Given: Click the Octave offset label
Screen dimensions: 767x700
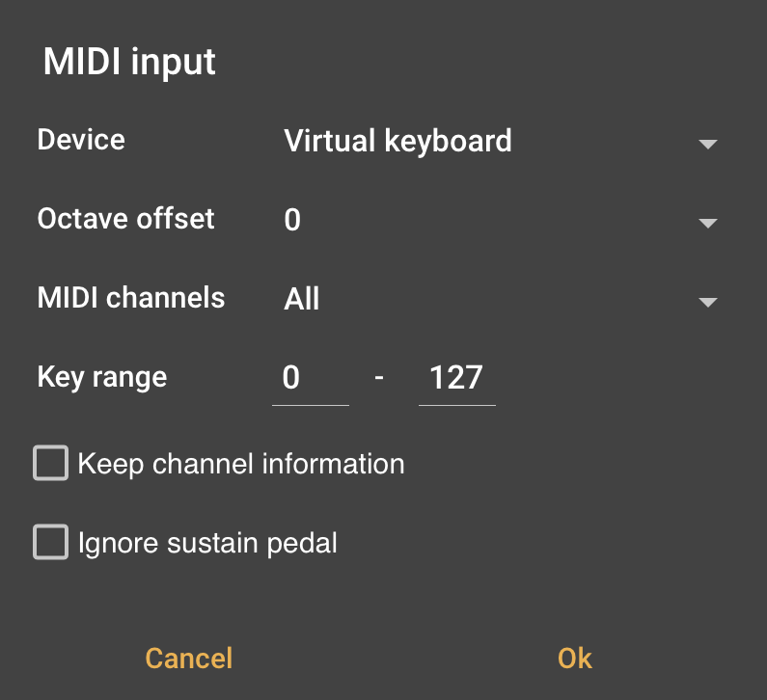Looking at the screenshot, I should 126,219.
